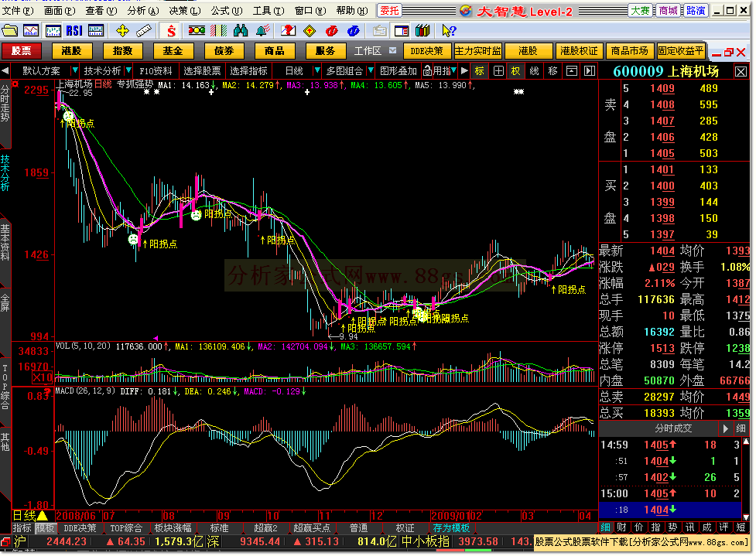Click the 大赛 button in title bar
This screenshot has height=556, width=756.
(641, 11)
